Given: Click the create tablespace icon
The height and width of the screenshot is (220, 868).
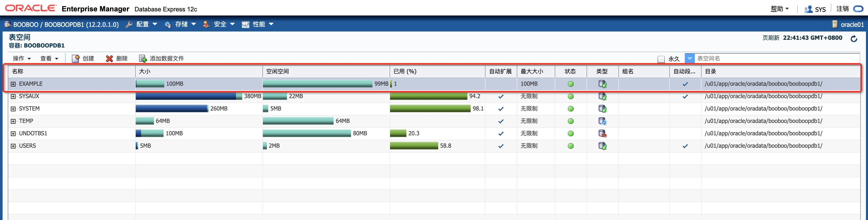Looking at the screenshot, I should click(x=75, y=59).
